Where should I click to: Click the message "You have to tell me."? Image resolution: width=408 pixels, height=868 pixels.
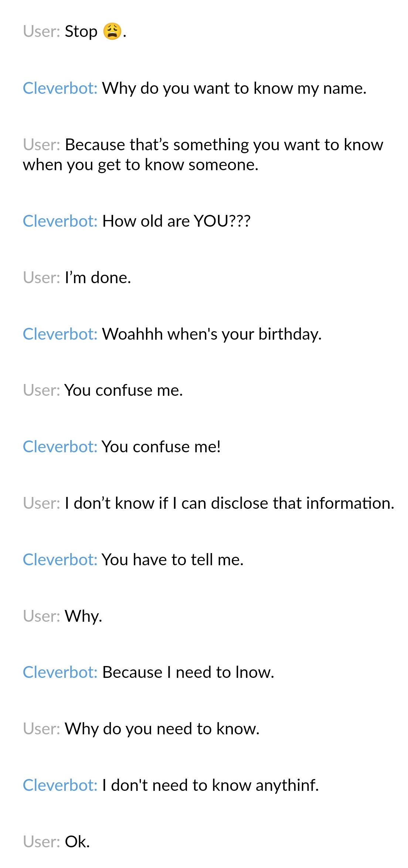click(x=173, y=560)
